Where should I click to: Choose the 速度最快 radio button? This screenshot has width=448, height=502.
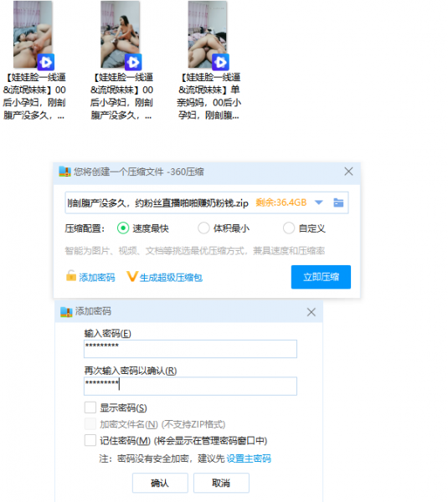tap(123, 228)
